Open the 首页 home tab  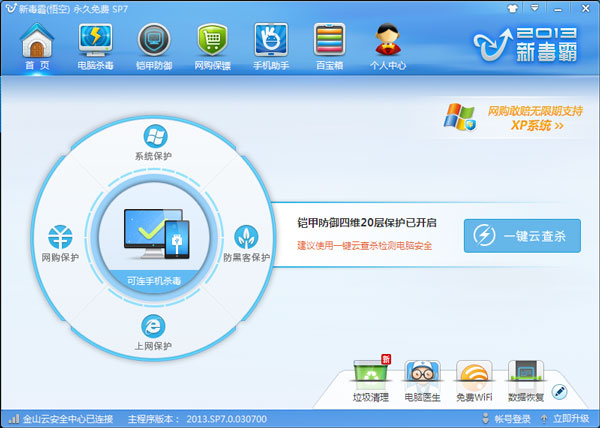point(37,47)
